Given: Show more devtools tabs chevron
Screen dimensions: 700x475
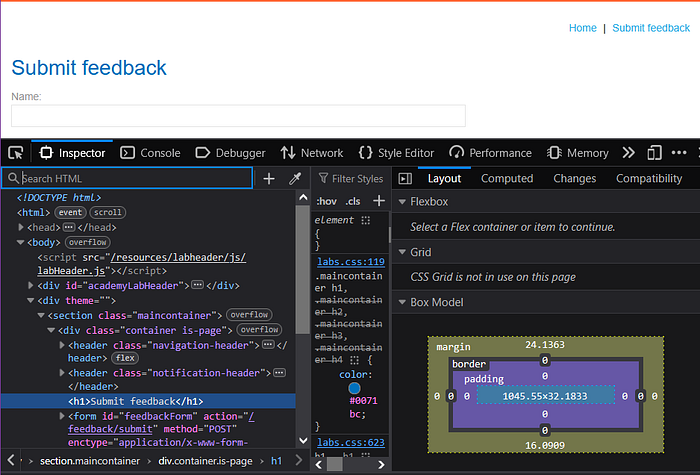Looking at the screenshot, I should click(x=628, y=153).
